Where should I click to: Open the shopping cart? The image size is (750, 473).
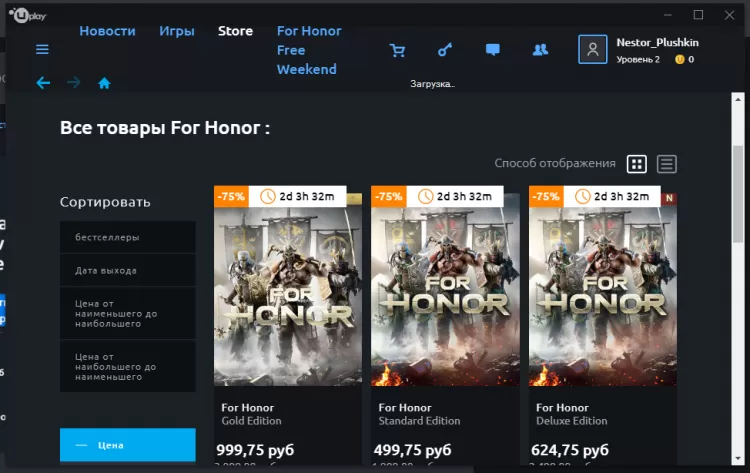(x=397, y=50)
